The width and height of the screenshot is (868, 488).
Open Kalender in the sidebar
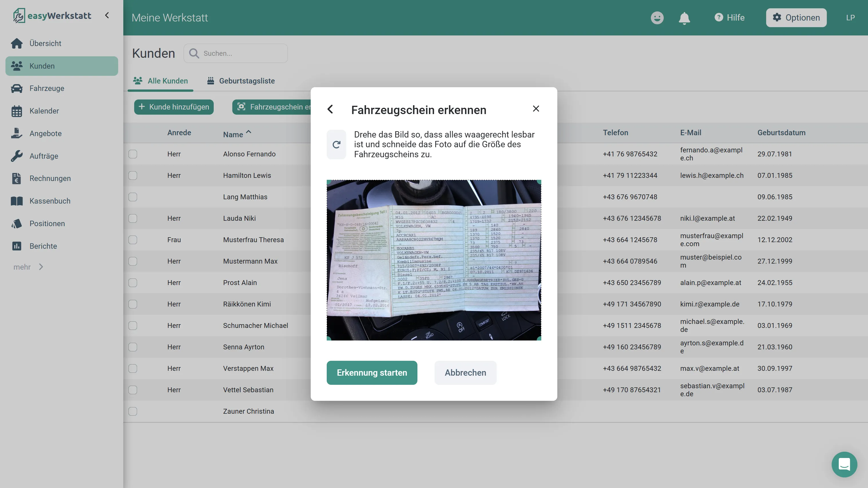[x=62, y=111]
